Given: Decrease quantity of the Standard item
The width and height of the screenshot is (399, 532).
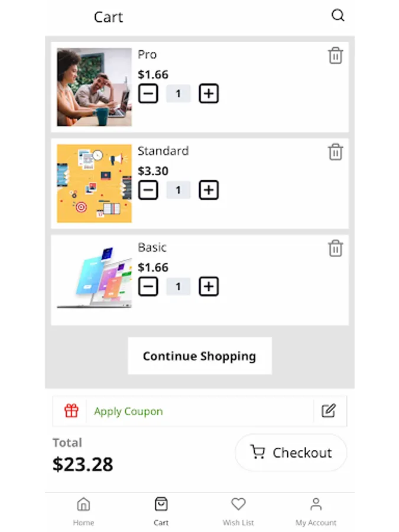Looking at the screenshot, I should point(148,190).
